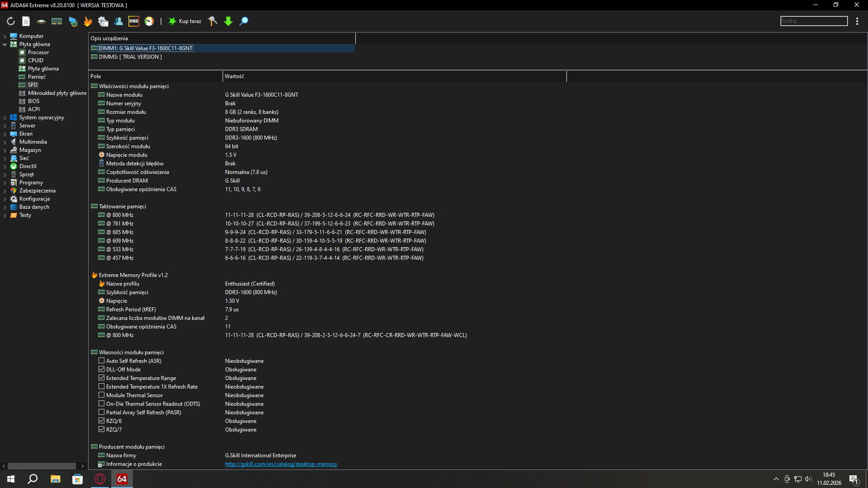868x488 pixels.
Task: Select the SPD tree item
Action: (33, 85)
